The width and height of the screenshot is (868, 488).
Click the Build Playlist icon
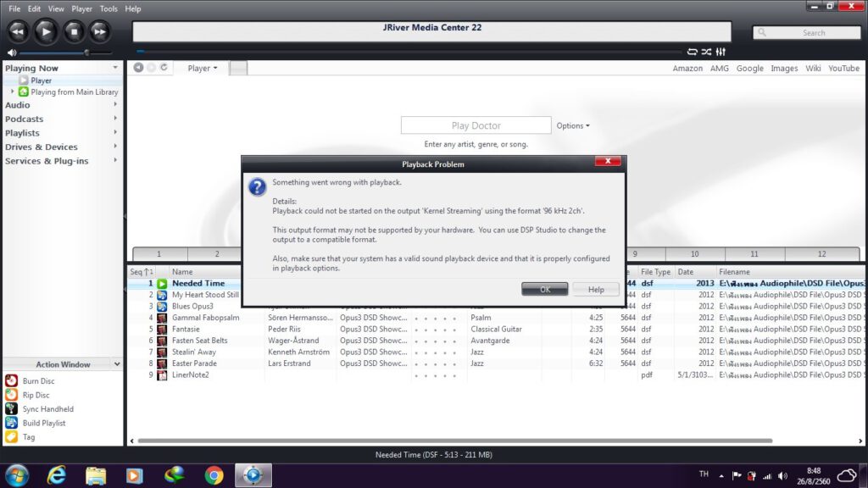[11, 423]
